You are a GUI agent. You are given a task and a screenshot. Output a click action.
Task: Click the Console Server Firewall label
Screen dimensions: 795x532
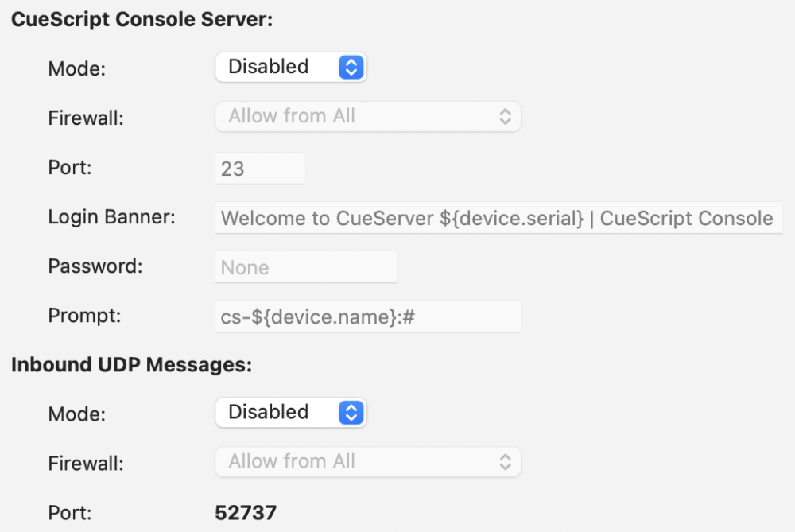pyautogui.click(x=86, y=118)
